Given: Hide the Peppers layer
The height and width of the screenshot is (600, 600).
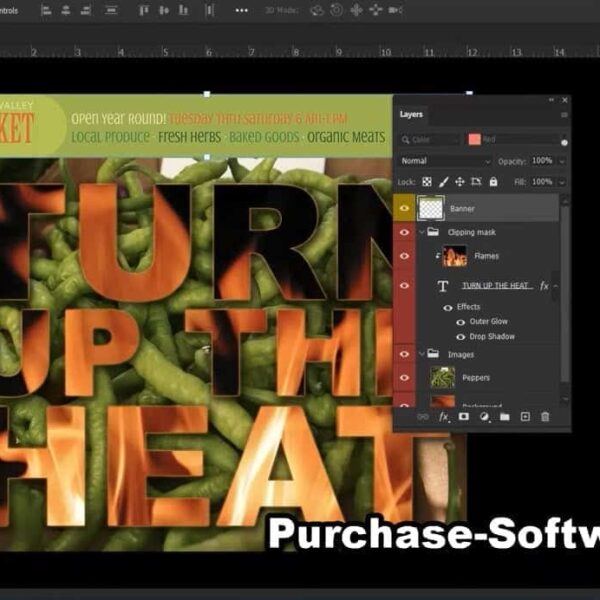Looking at the screenshot, I should point(405,378).
